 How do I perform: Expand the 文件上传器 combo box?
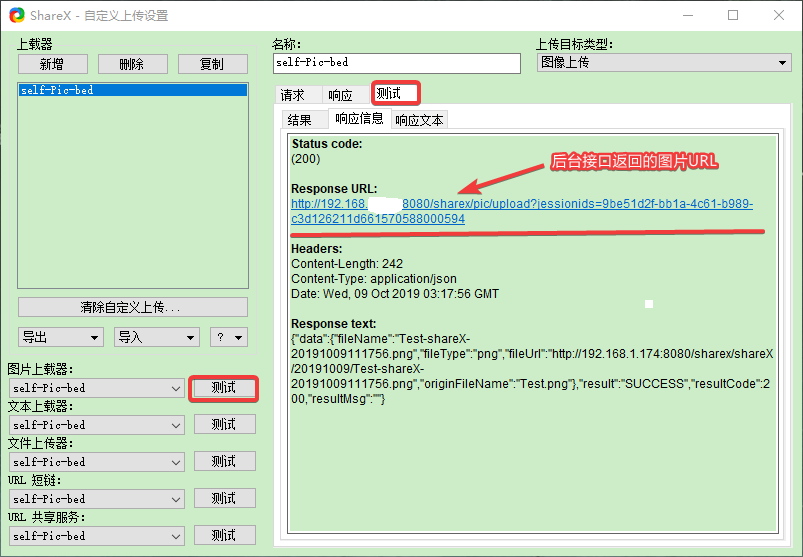pos(97,462)
